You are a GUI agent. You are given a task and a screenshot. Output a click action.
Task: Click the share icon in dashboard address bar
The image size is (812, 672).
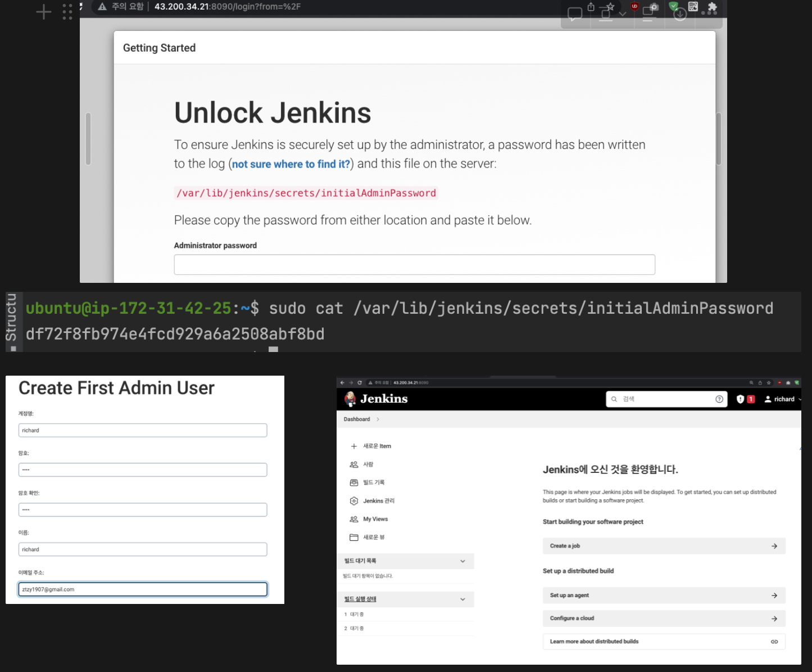[x=760, y=382]
